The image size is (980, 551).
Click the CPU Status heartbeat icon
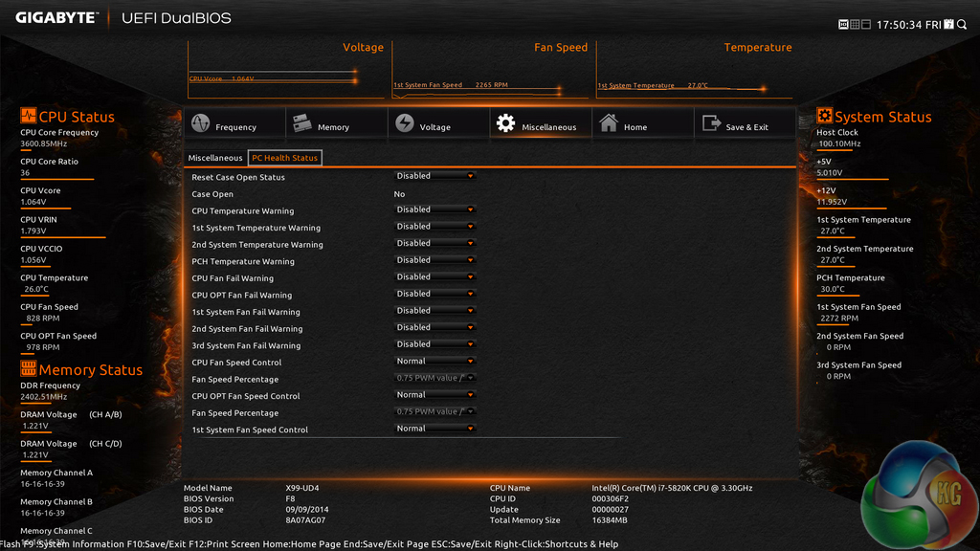point(28,116)
